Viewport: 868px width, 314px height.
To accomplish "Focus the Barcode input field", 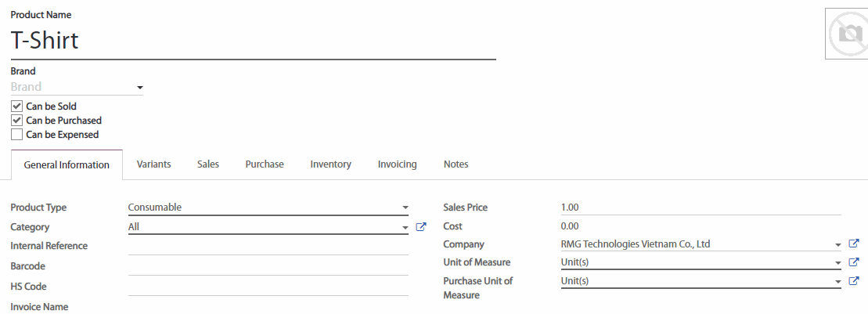I will (x=268, y=266).
